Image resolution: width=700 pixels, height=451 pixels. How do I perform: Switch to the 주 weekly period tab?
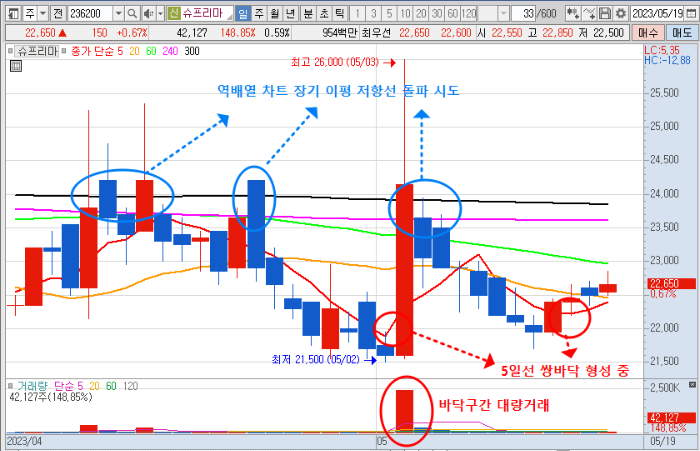pos(259,14)
